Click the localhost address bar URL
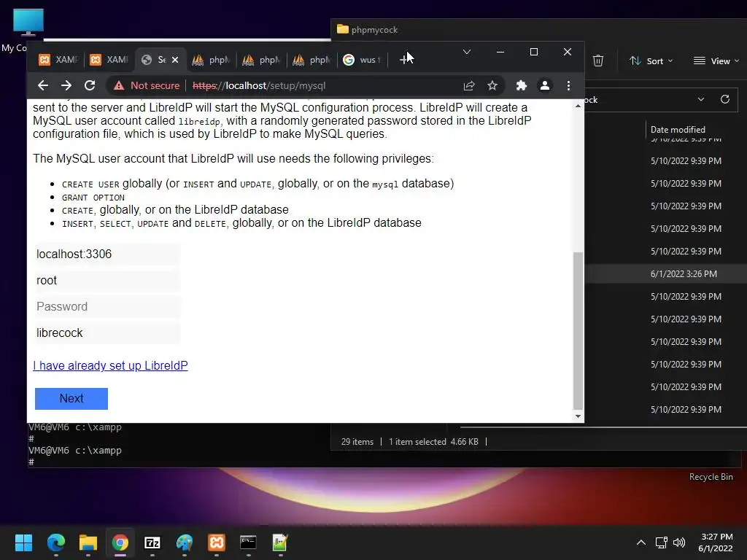Viewport: 747px width, 560px height. [x=259, y=86]
